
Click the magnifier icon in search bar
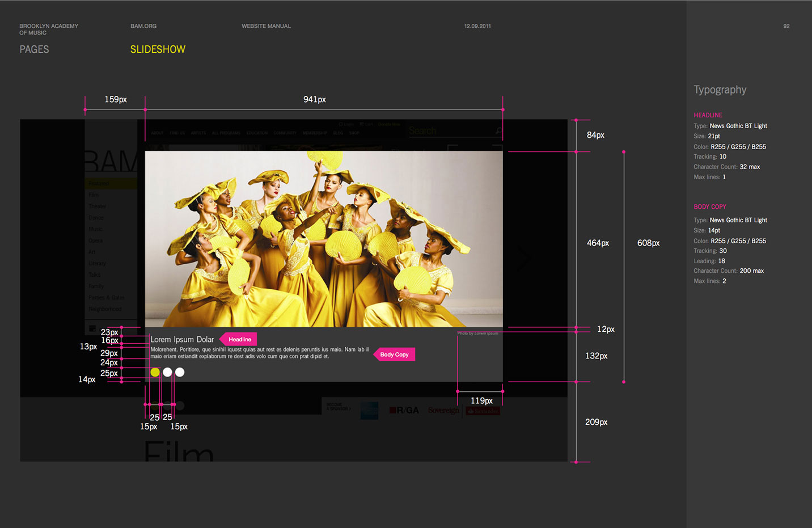[498, 131]
